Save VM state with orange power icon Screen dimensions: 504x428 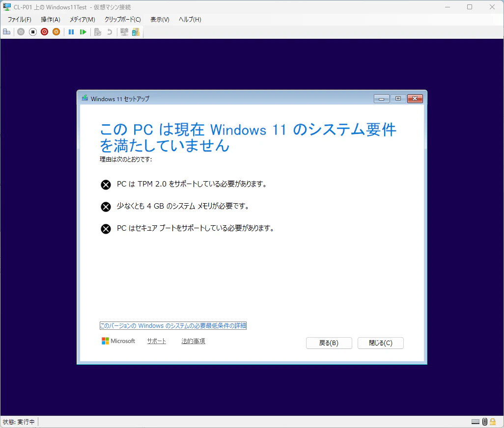pos(56,32)
